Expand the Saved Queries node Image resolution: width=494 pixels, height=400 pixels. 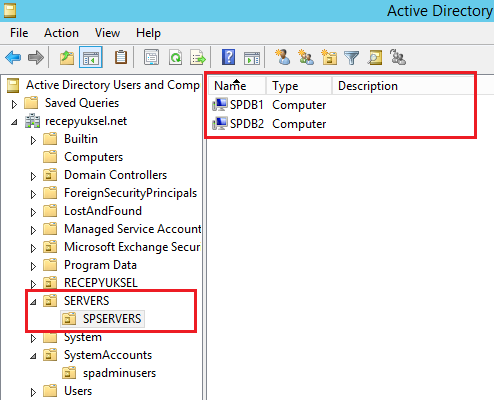coord(14,104)
